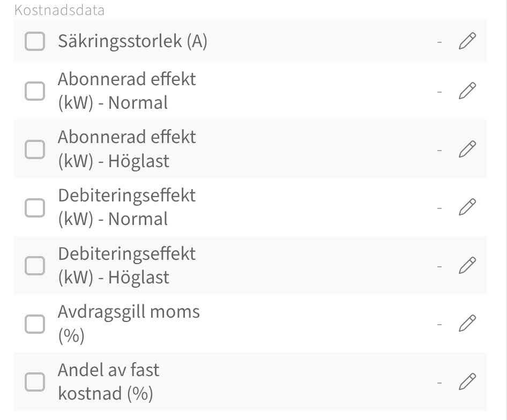Edit Abonnerad effekt (kW) - Höglast value
Screen dimensions: 507x420
(x=467, y=148)
